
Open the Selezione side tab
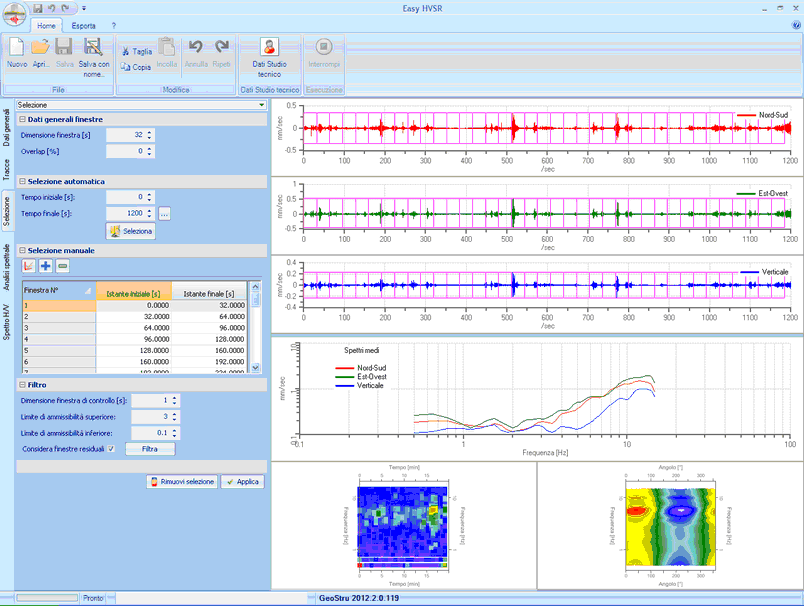click(7, 212)
